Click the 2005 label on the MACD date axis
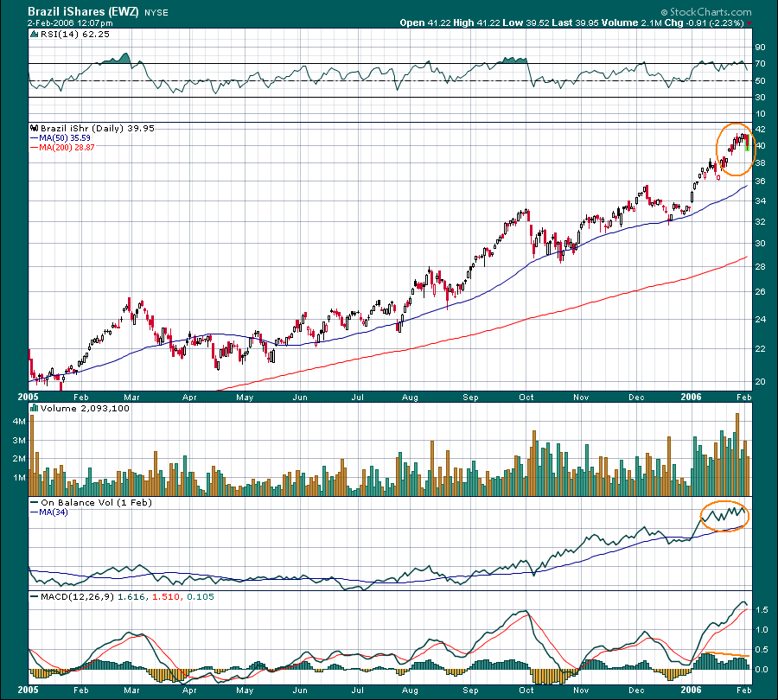This screenshot has width=778, height=700. (28, 690)
